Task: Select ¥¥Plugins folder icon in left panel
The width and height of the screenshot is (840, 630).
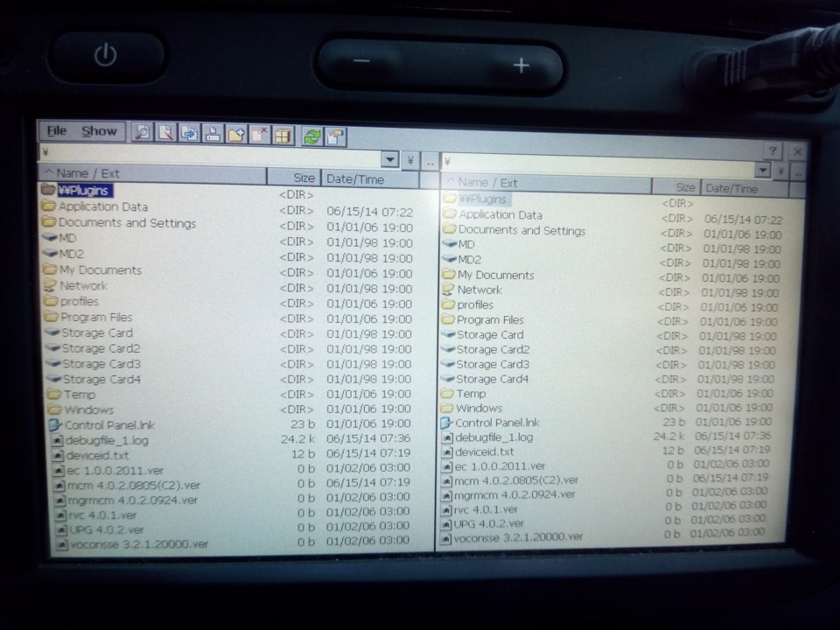Action: tap(48, 189)
